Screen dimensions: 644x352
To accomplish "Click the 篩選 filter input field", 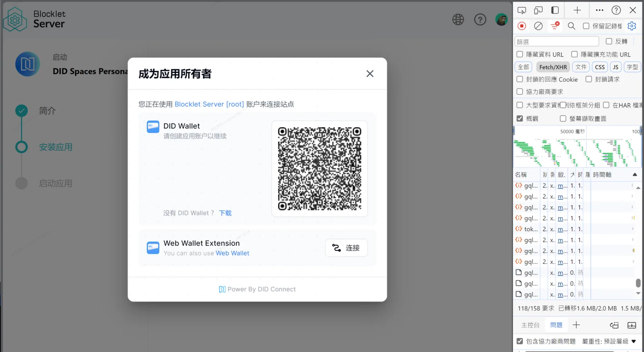I will click(557, 41).
